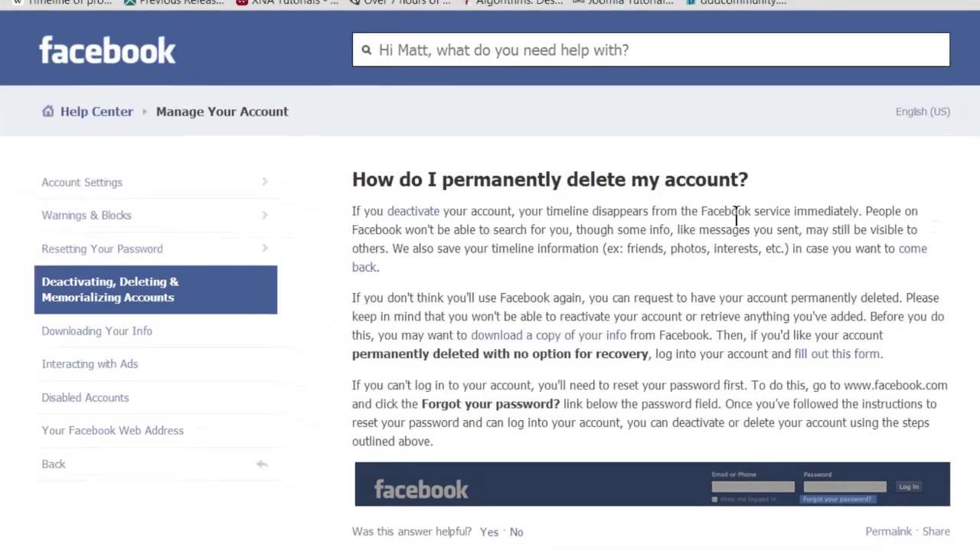The height and width of the screenshot is (551, 980).
Task: Mark the answer as helpful with Yes
Action: [489, 532]
